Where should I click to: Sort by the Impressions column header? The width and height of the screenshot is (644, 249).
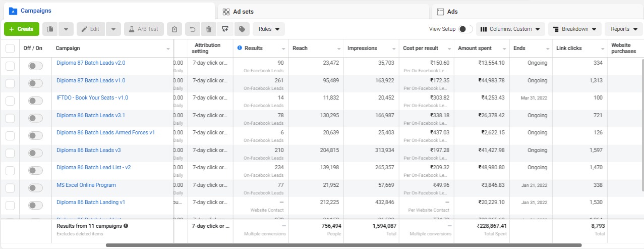pyautogui.click(x=371, y=48)
